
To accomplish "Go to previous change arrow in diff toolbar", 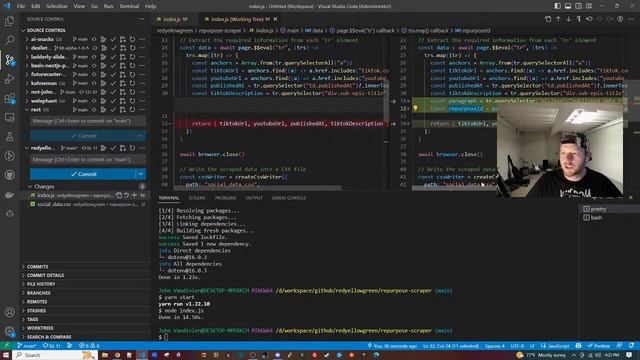I will point(558,19).
